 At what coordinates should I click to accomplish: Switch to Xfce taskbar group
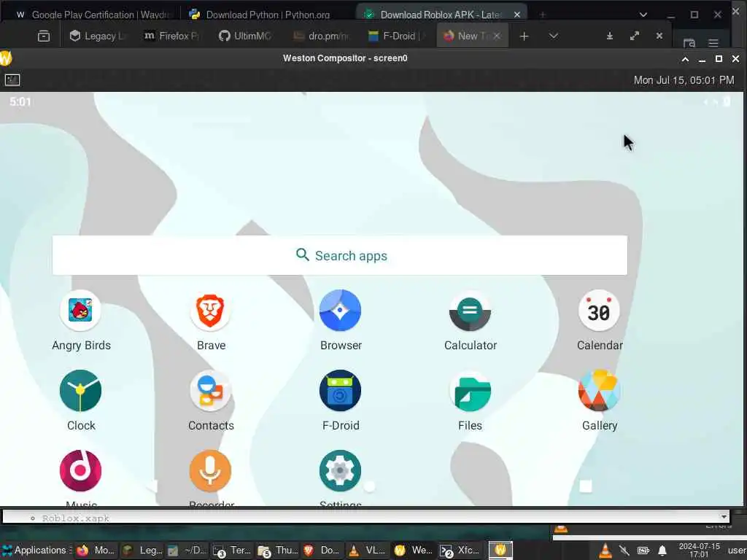click(x=460, y=550)
